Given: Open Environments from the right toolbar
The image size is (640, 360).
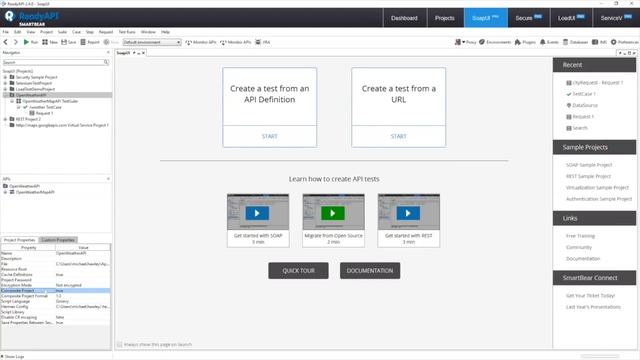Looking at the screenshot, I should click(x=495, y=42).
